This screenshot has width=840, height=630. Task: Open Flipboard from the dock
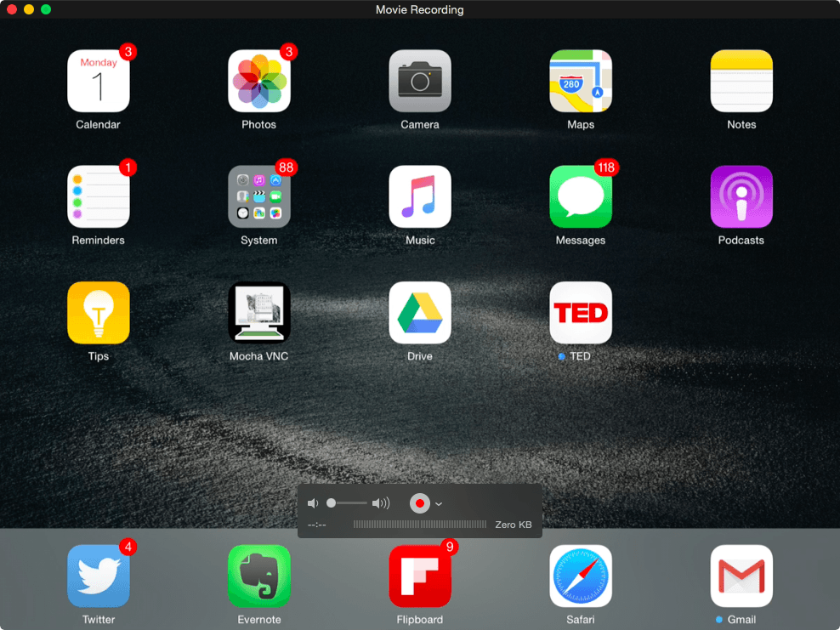coord(420,576)
